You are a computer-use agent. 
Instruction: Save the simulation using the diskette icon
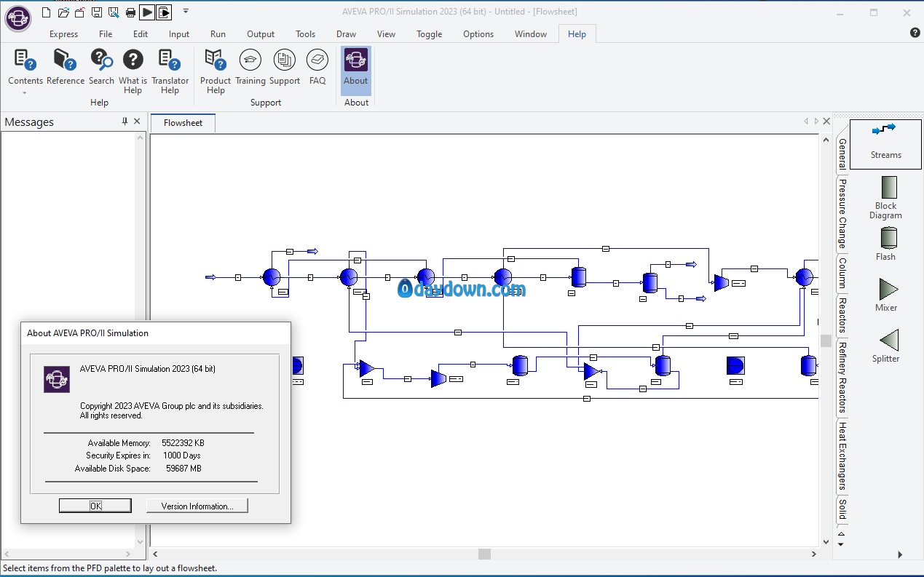(96, 12)
